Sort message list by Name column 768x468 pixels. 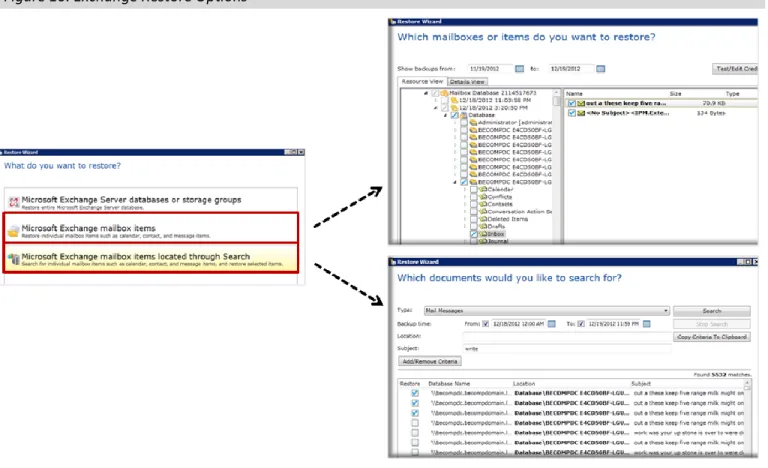pos(574,94)
